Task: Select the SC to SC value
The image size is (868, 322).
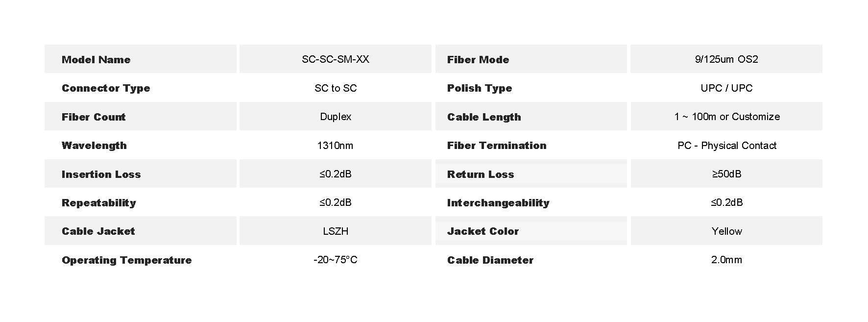Action: click(336, 88)
